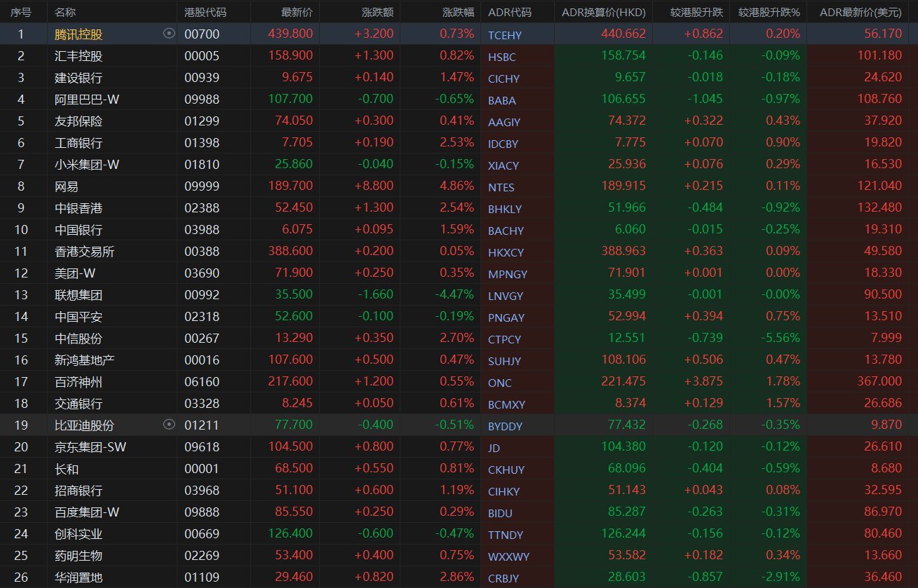Sort by the 涨跌额 column header
This screenshot has width=918, height=588.
[377, 12]
